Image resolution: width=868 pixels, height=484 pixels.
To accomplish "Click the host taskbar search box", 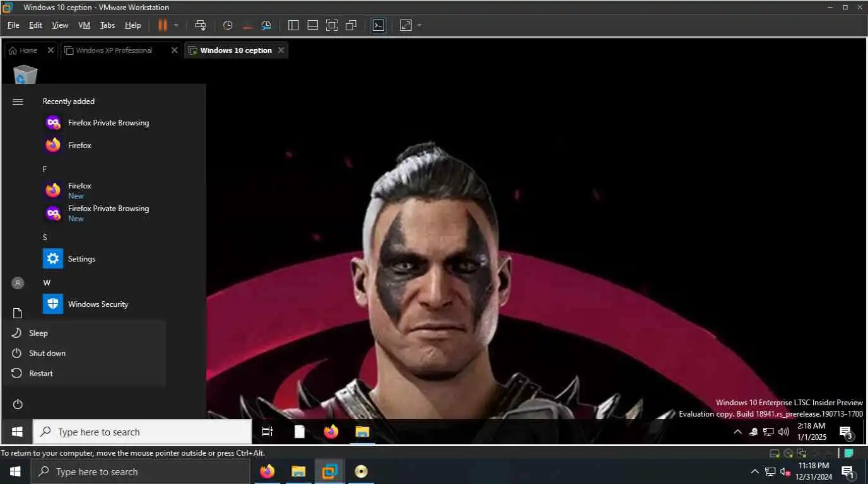I will 141,471.
